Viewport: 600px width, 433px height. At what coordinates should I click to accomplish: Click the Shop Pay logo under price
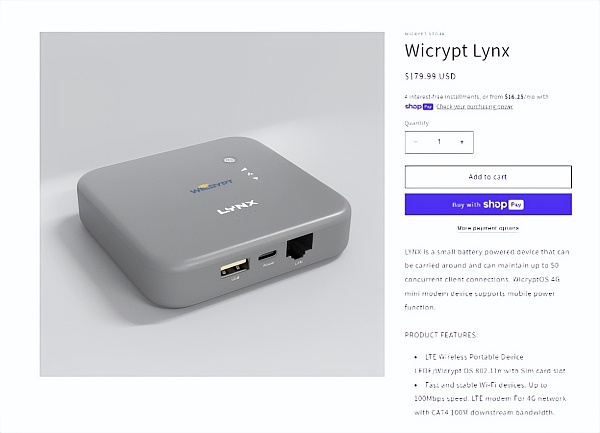[x=419, y=107]
